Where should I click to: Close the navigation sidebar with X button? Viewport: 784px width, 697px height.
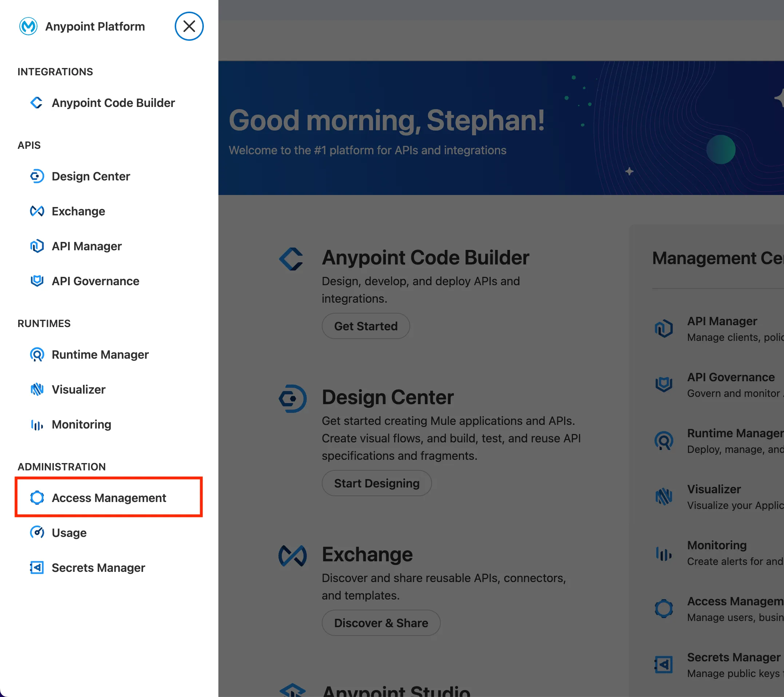(189, 27)
